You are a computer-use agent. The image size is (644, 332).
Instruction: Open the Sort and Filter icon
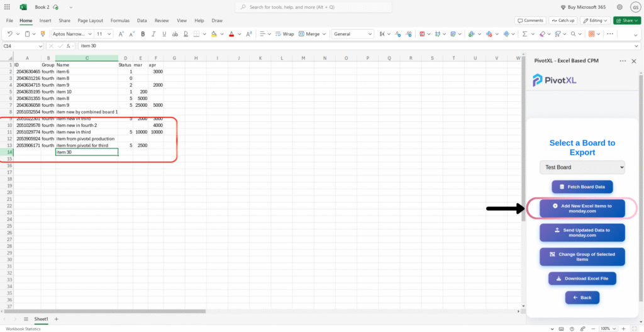558,34
